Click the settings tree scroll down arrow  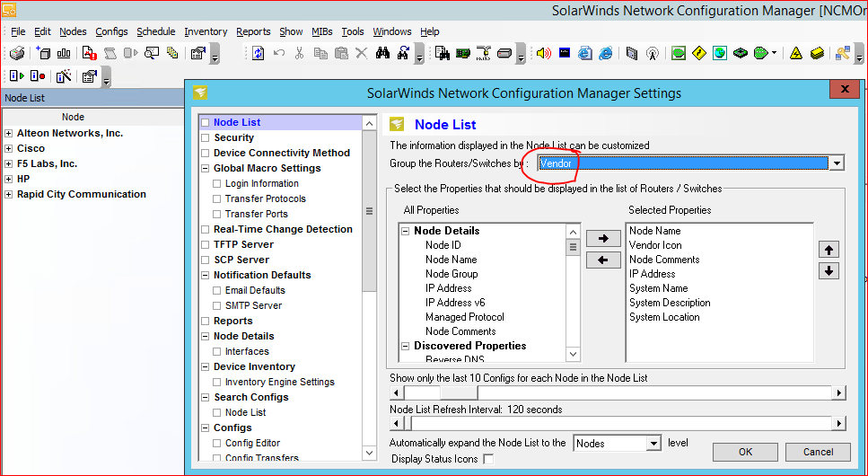point(370,454)
